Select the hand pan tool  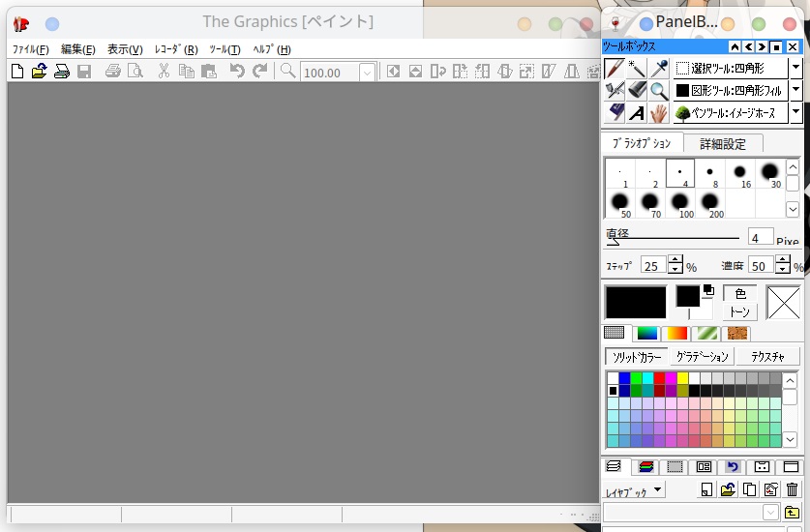click(659, 113)
